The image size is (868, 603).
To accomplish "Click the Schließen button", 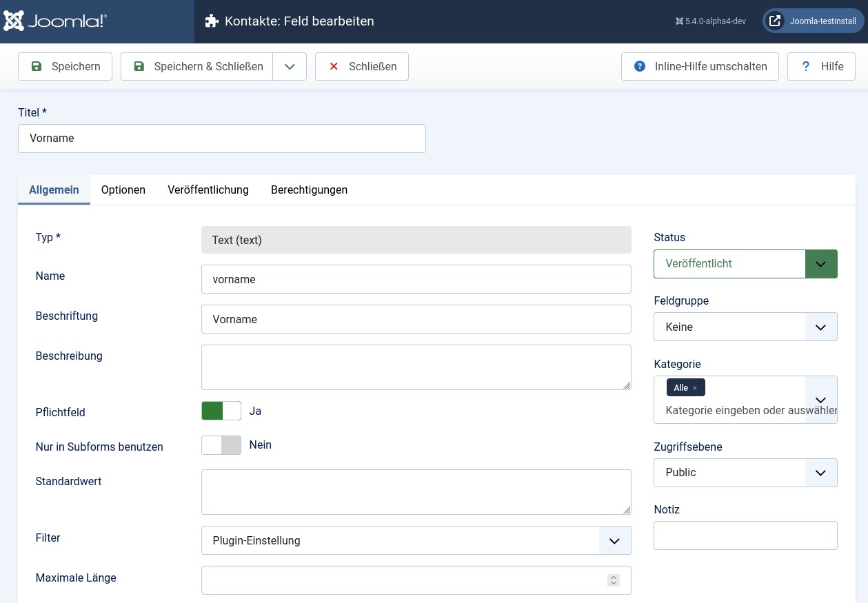I will [x=362, y=67].
